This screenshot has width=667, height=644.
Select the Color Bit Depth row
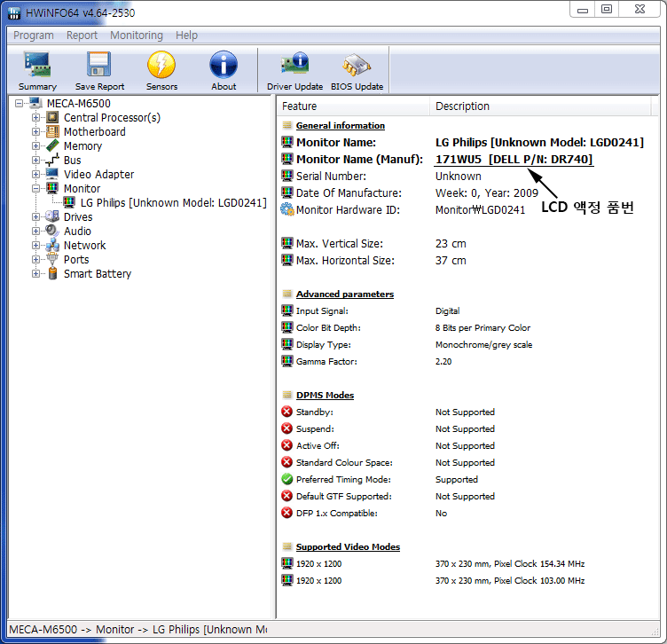tap(467, 327)
